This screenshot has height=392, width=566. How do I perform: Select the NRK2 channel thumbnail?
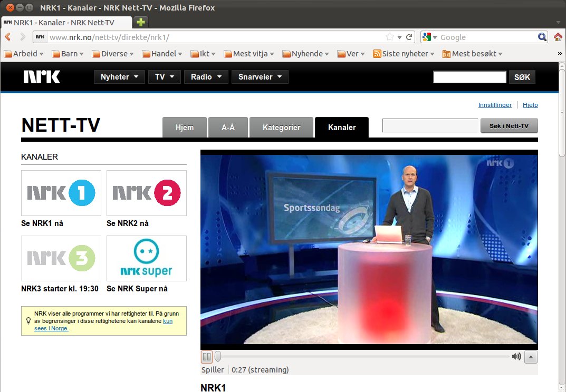147,193
